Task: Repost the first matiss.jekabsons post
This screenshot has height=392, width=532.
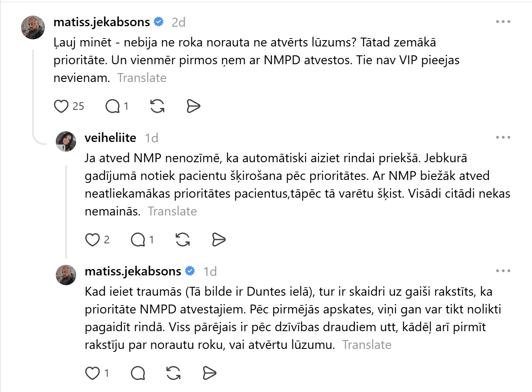Action: click(157, 106)
